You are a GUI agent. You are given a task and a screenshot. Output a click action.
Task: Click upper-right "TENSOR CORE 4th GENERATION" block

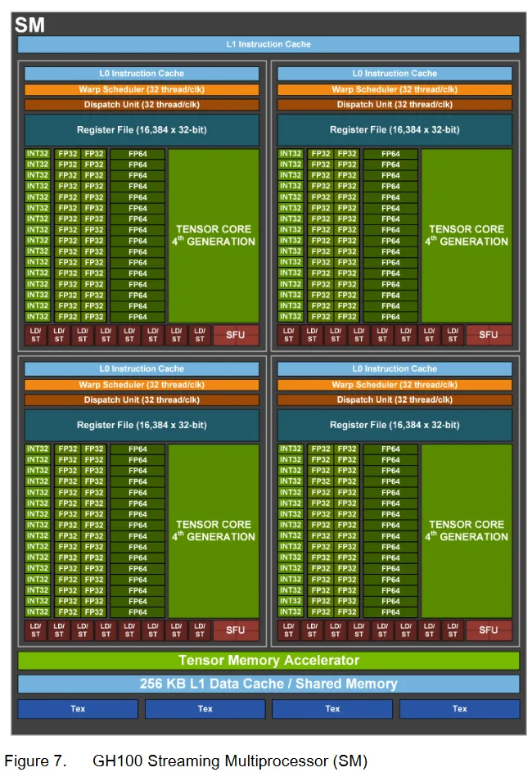[467, 236]
